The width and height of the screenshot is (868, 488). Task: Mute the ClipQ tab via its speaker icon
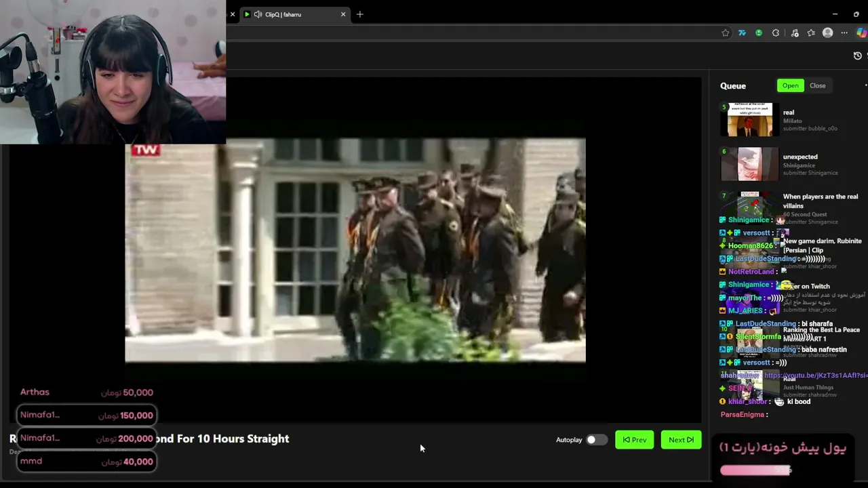(x=258, y=14)
